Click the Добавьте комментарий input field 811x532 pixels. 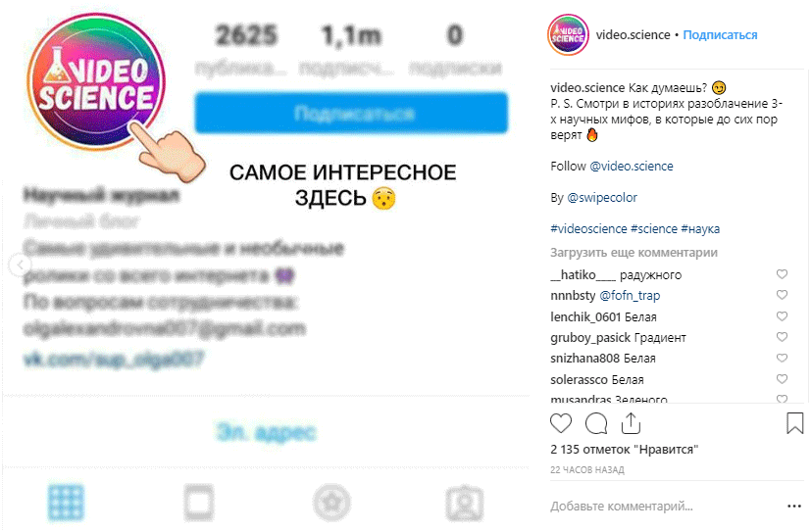coord(665,507)
